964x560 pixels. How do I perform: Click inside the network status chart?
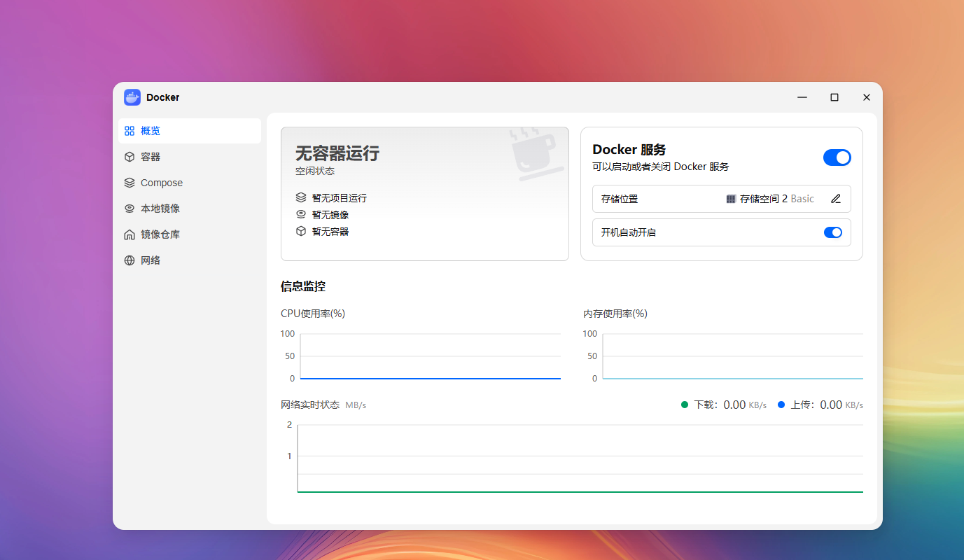point(580,458)
